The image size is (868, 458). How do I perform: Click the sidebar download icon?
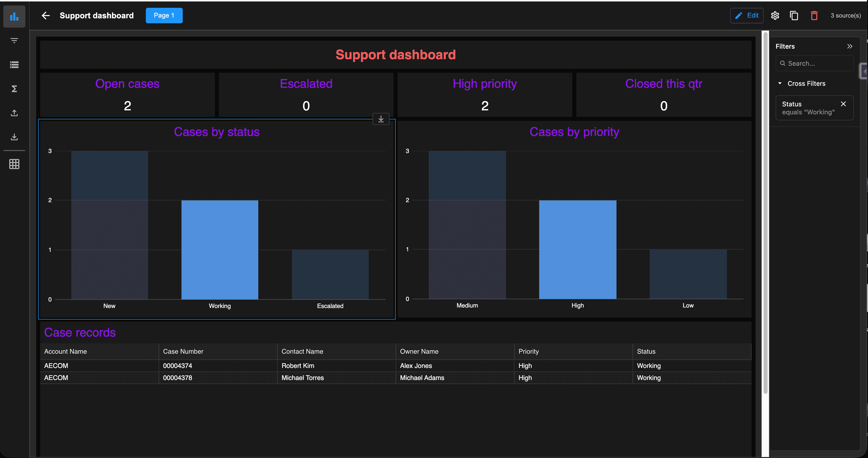tap(14, 137)
